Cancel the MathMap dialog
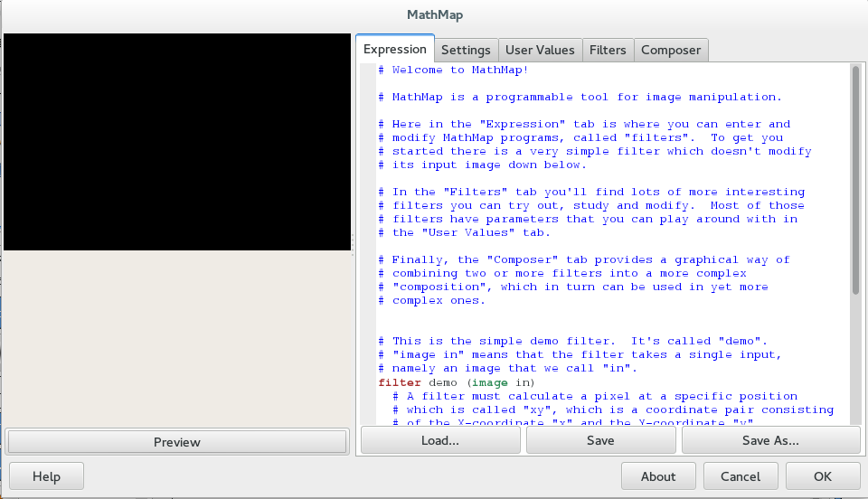 pyautogui.click(x=741, y=476)
